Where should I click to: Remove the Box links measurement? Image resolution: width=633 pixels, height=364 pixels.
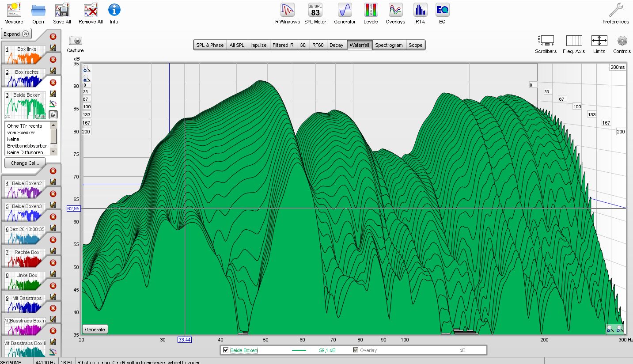coord(53,37)
